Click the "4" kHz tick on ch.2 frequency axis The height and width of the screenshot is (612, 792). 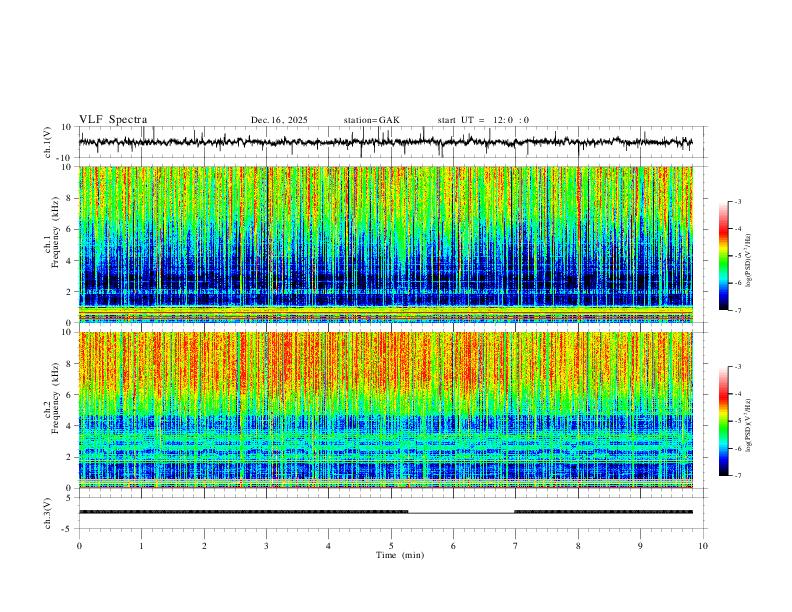tap(70, 426)
